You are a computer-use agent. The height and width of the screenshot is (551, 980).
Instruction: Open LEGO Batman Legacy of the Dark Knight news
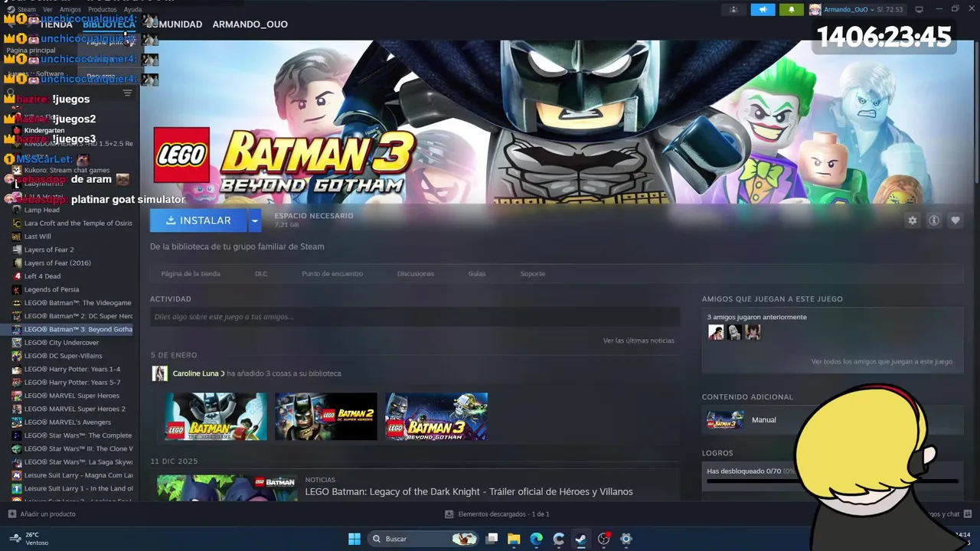click(469, 491)
